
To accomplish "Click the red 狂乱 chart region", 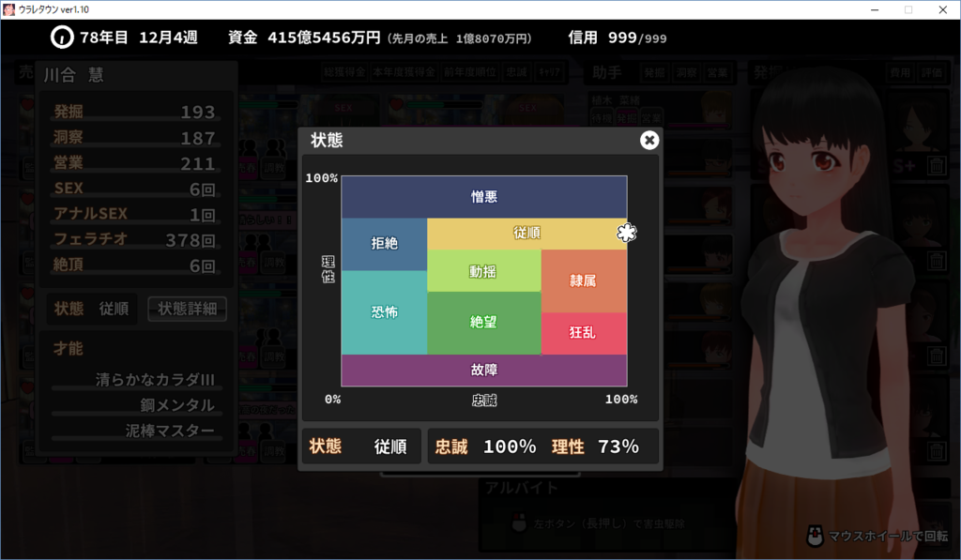I will (x=584, y=333).
